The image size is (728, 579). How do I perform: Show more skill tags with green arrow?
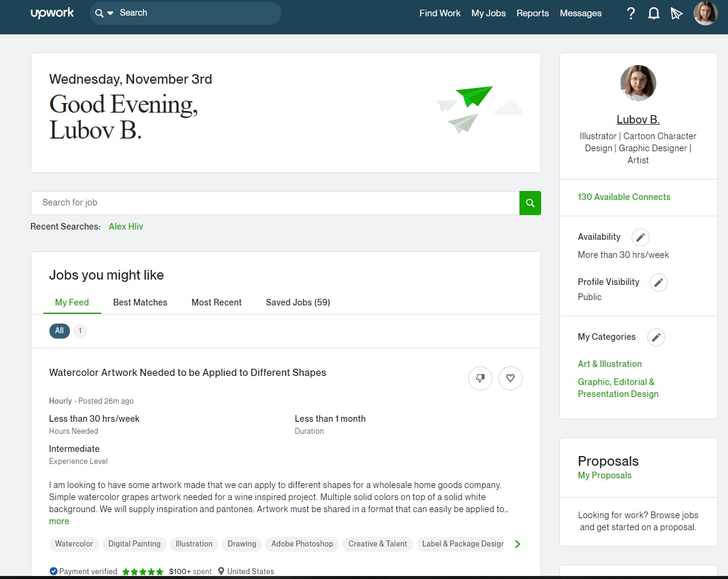click(x=517, y=544)
